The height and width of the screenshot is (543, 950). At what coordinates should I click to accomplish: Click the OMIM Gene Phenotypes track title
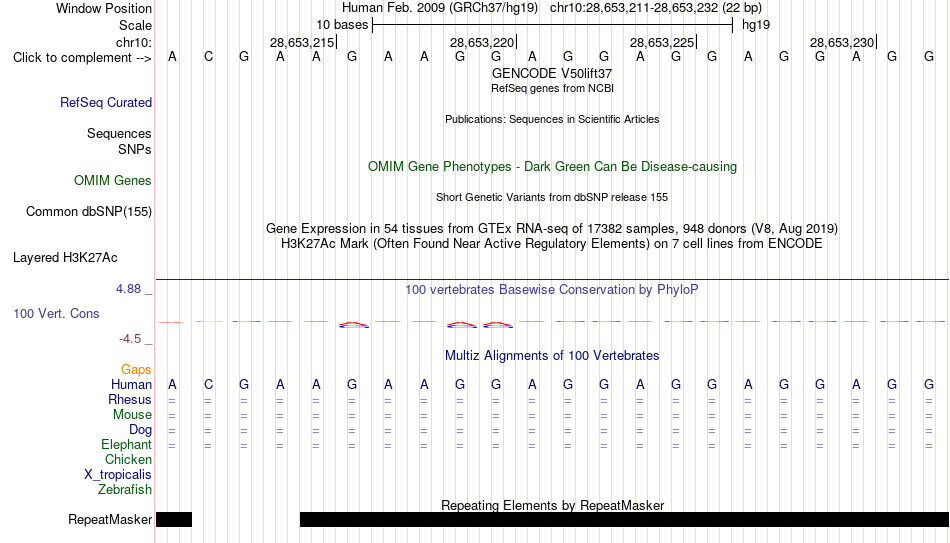pos(553,167)
